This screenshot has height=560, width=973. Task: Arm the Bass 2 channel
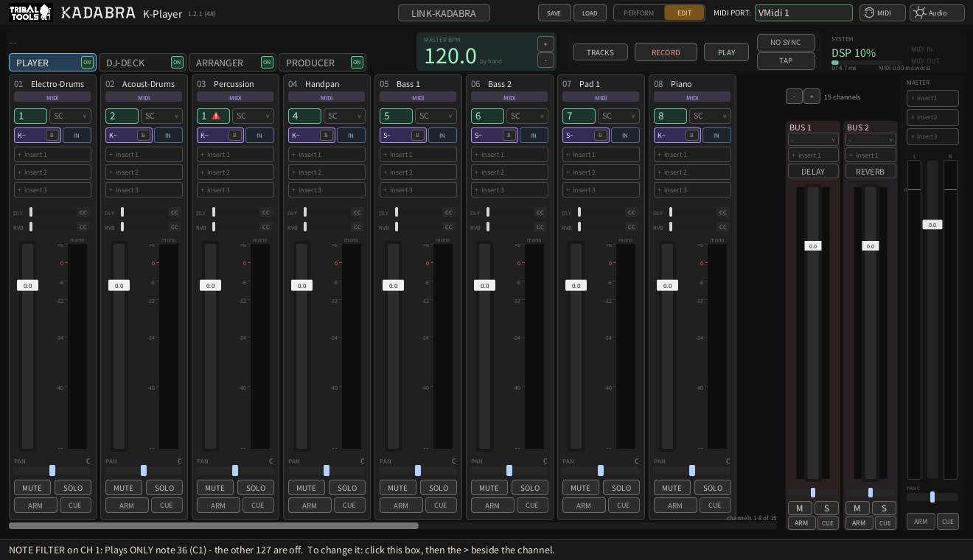(492, 505)
